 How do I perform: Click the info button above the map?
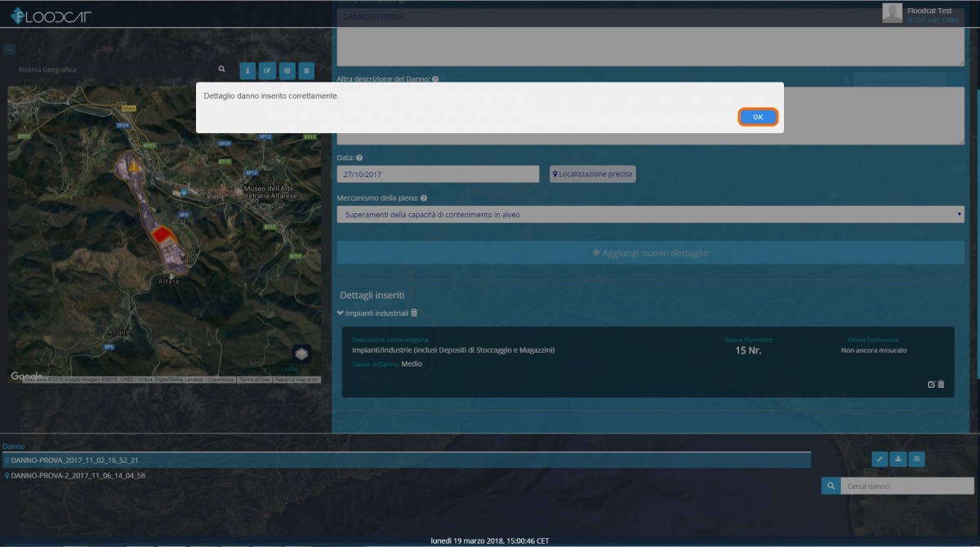tap(247, 71)
